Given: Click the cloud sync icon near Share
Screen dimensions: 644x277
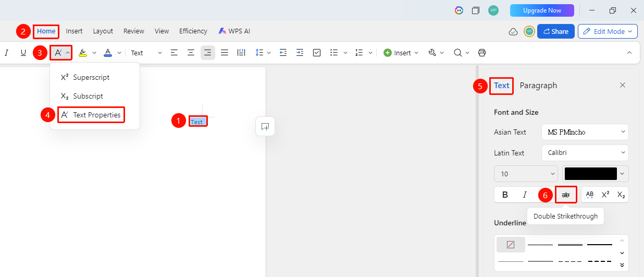Looking at the screenshot, I should [x=513, y=31].
